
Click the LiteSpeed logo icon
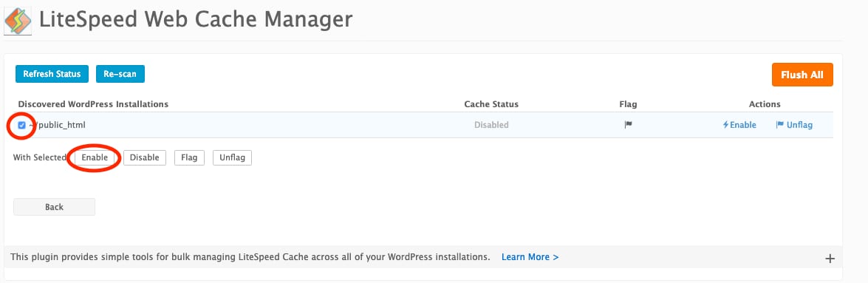point(18,21)
